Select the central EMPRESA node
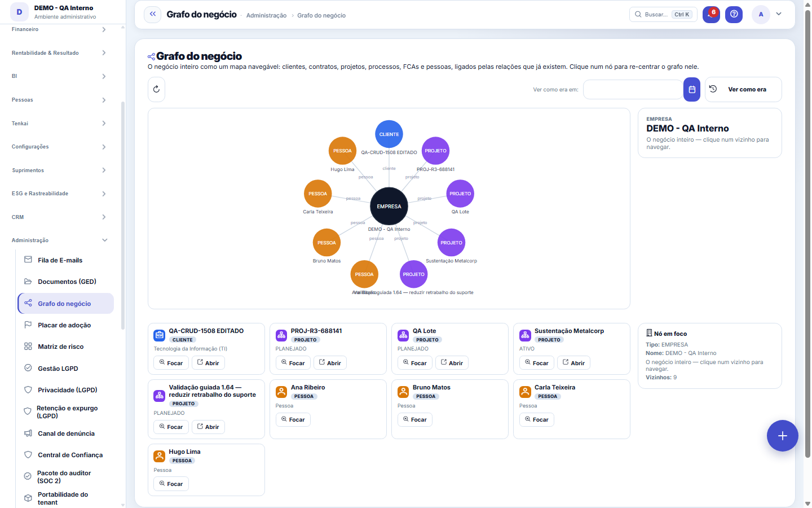812x508 pixels. pyautogui.click(x=389, y=207)
